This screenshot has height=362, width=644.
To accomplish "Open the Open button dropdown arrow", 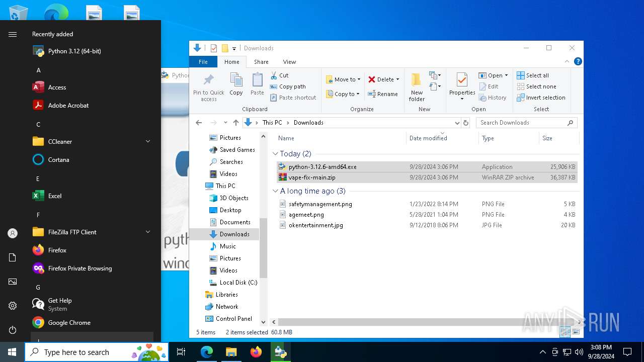I will point(506,75).
